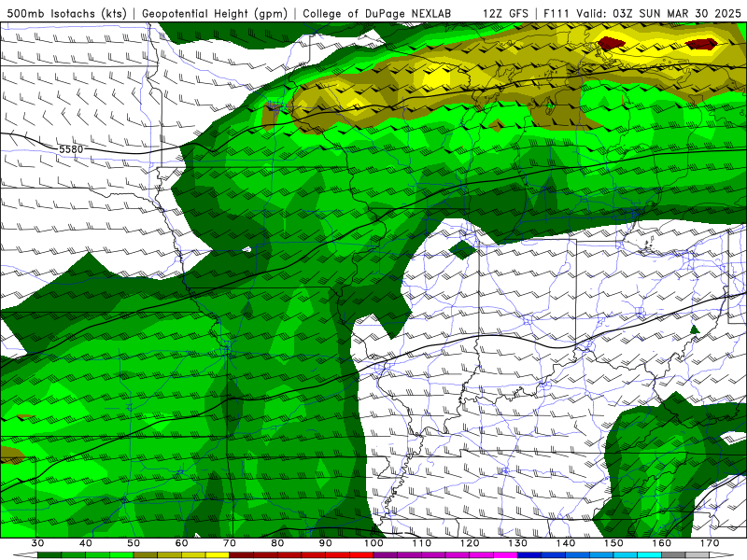The width and height of the screenshot is (747, 560).
Task: Click the bright yellow 65-70 kt swatch
Action: (x=218, y=554)
